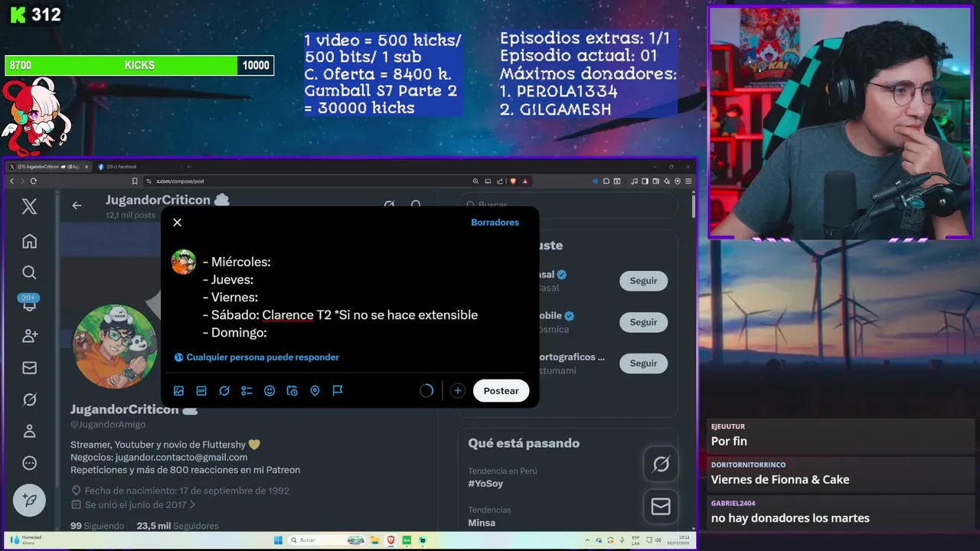Open Messages envelope in sidebar

29,368
